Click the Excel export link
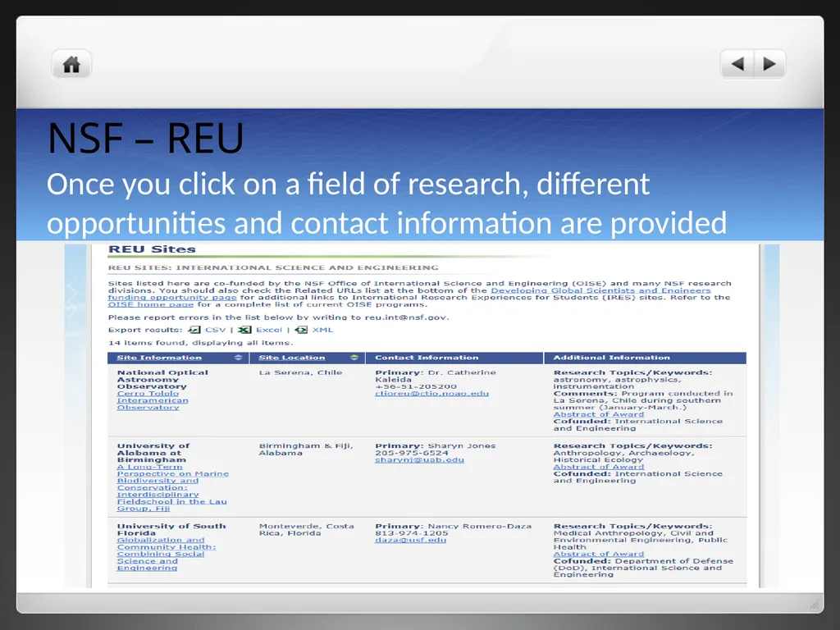The image size is (840, 630). tap(269, 330)
